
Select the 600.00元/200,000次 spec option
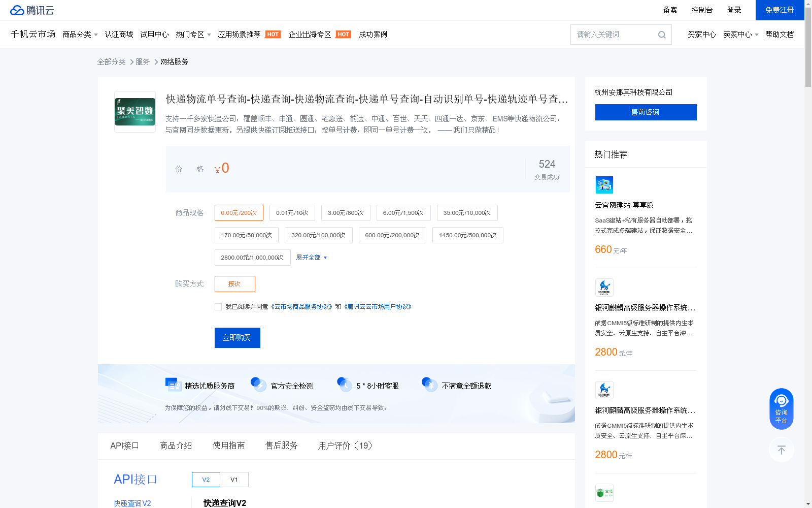pyautogui.click(x=393, y=235)
